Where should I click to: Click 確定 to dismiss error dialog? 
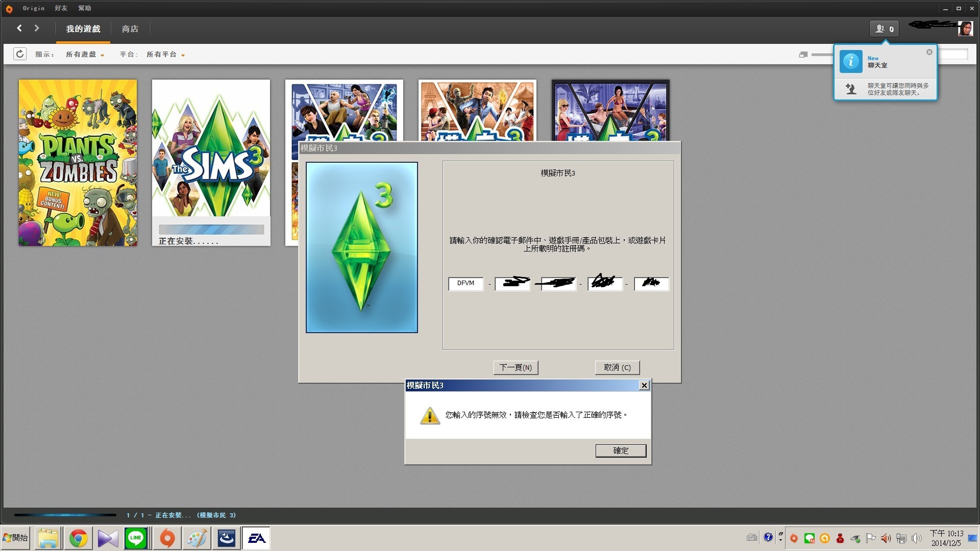(x=621, y=450)
